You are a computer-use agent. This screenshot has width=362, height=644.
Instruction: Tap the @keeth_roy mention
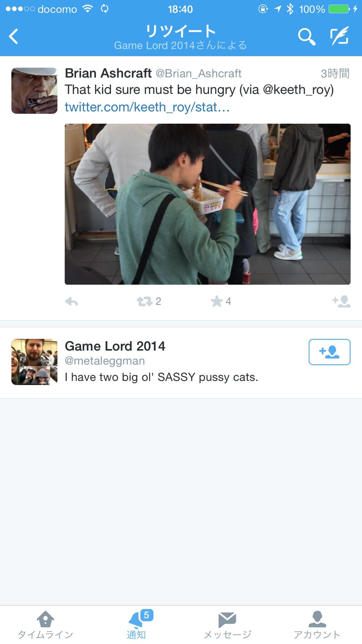[296, 90]
